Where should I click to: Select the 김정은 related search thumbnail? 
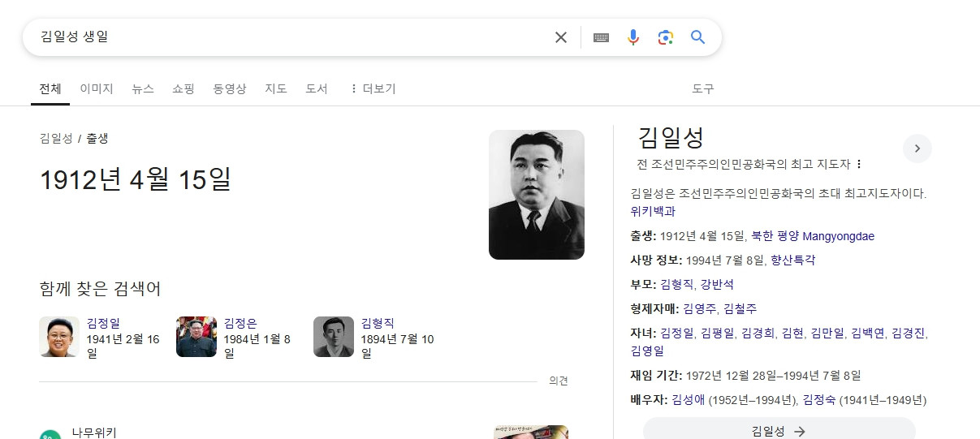coord(196,337)
